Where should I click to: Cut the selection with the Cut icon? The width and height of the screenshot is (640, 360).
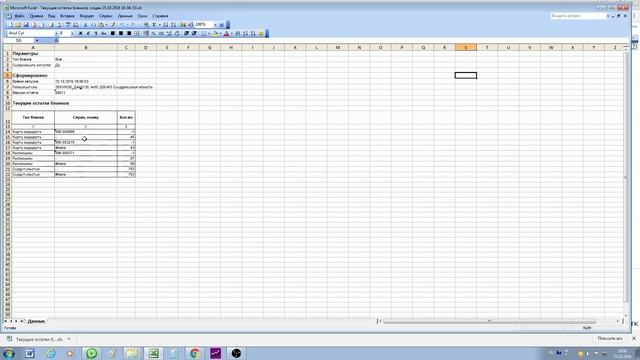click(85, 25)
